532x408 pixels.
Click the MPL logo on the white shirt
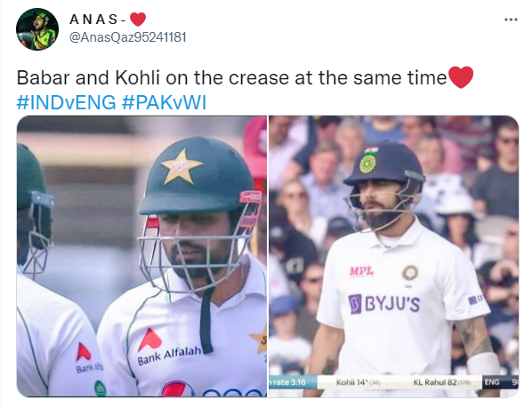pos(361,271)
